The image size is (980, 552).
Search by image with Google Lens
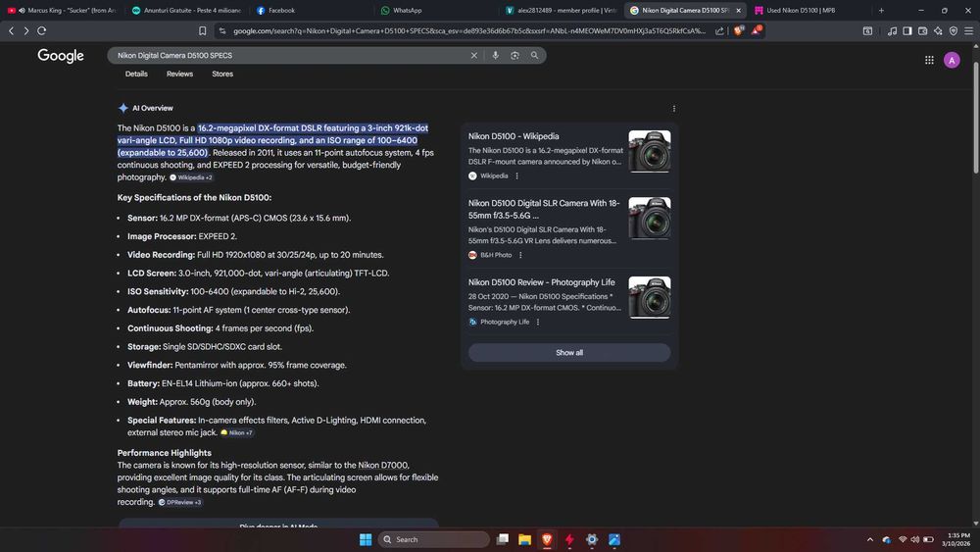click(514, 55)
